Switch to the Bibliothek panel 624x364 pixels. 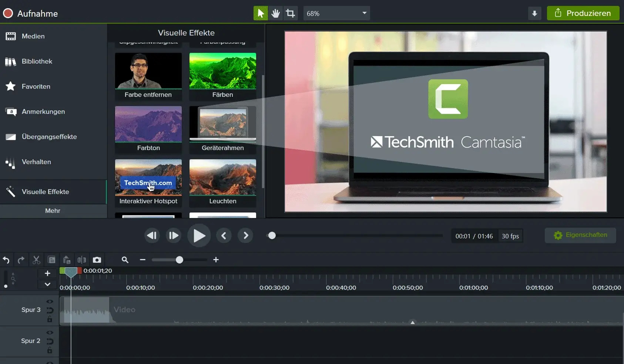tap(37, 61)
